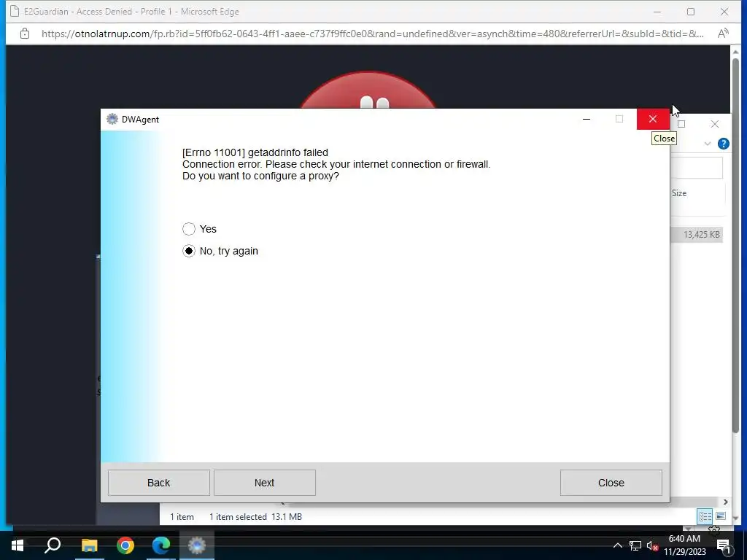Open File Explorer from the taskbar
The width and height of the screenshot is (747, 560).
(x=89, y=545)
